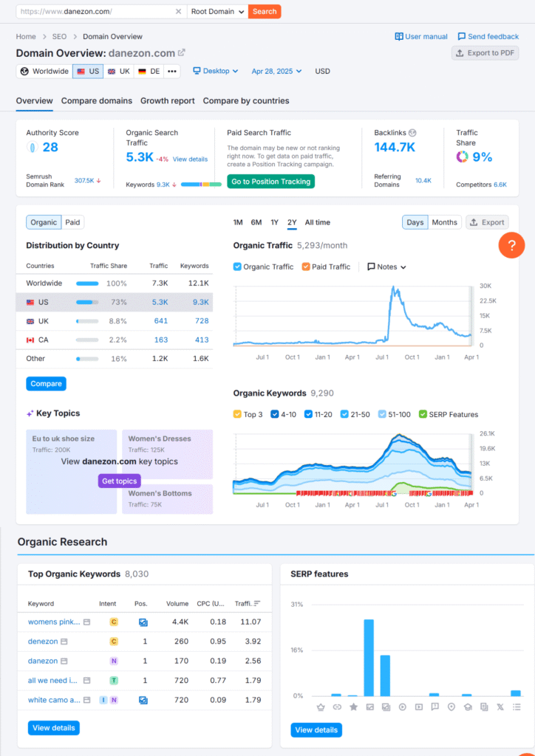This screenshot has width=535, height=756.
Task: Click the Backlinks globe info icon
Action: [412, 133]
